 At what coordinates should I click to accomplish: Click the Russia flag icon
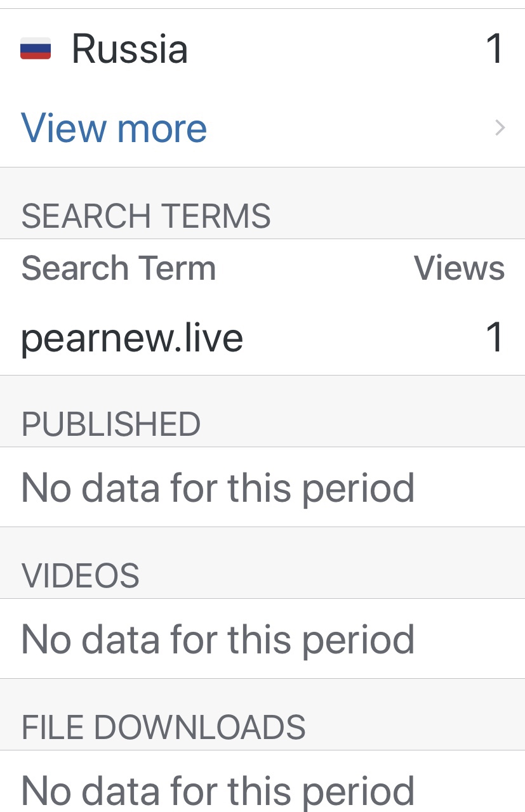coord(36,48)
